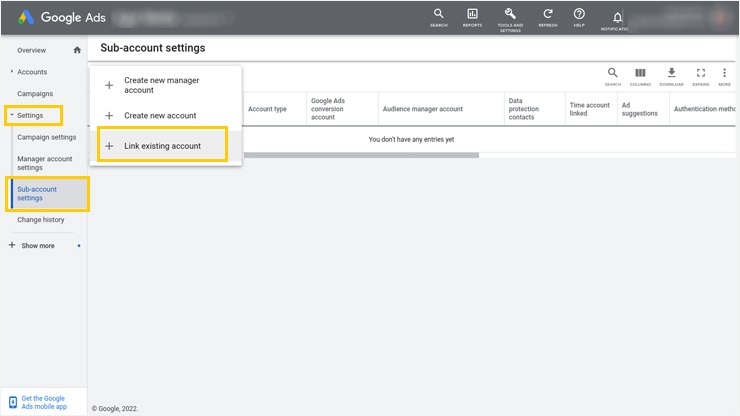
Task: Click the Authentication method column header
Action: click(x=704, y=109)
